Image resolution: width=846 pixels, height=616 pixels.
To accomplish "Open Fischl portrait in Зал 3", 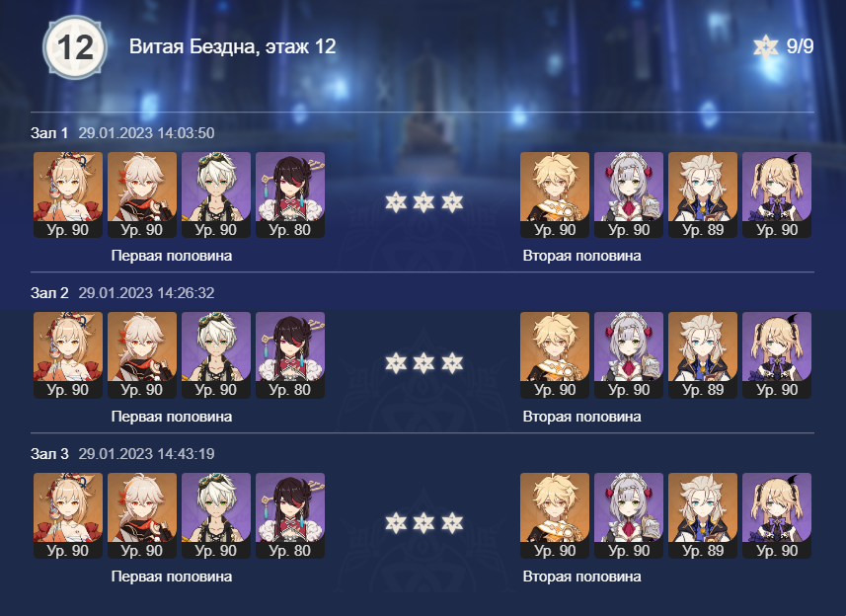I will 777,515.
